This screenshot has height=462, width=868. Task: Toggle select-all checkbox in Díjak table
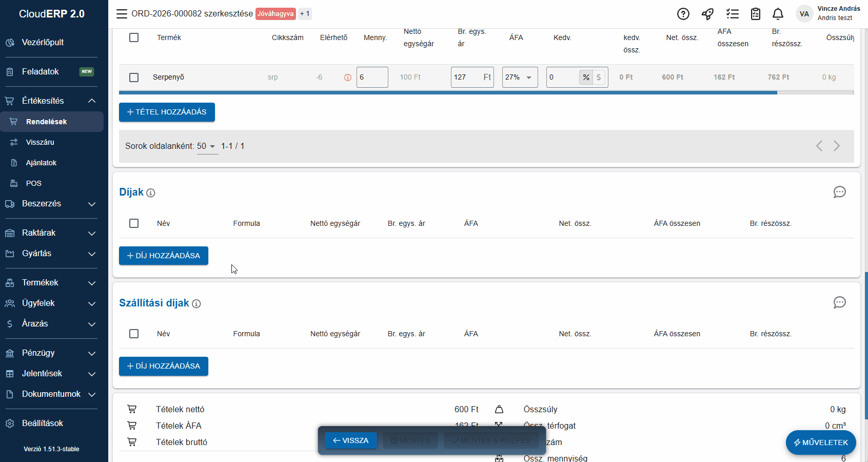click(x=134, y=223)
